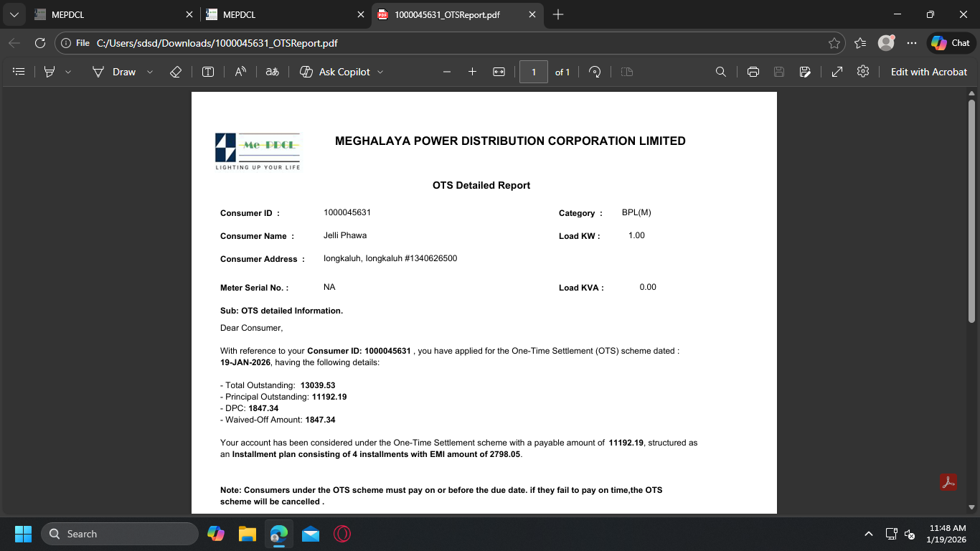Enter full screen mode for the PDF
980x551 pixels.
(x=837, y=72)
